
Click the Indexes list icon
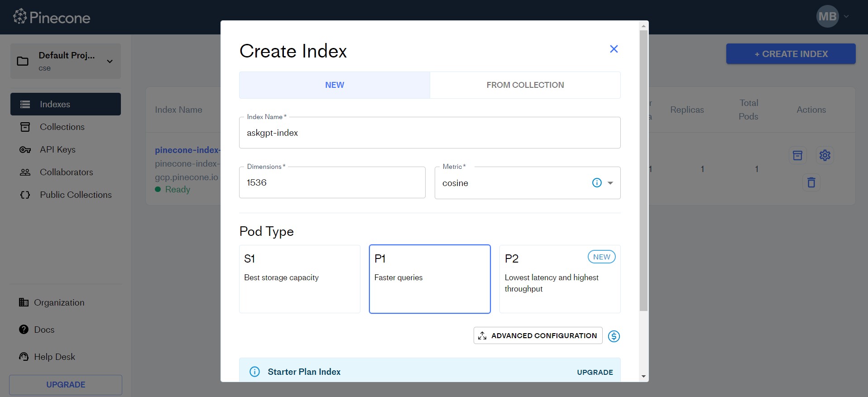coord(25,105)
